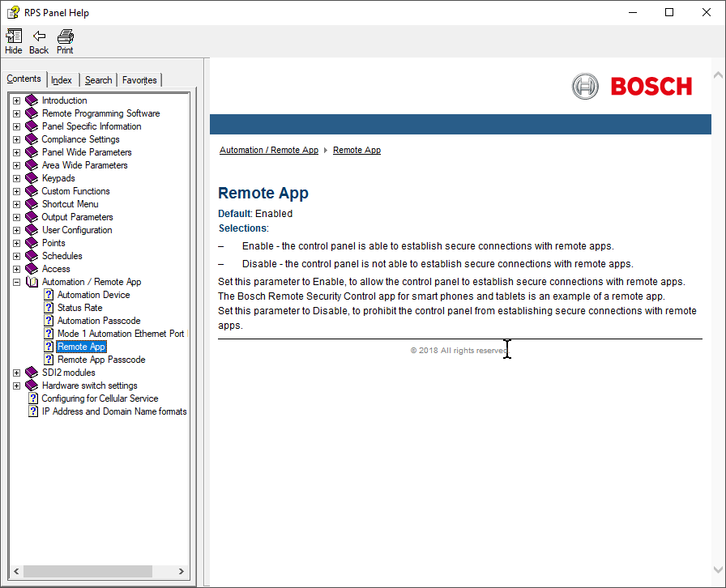Expand the Panel Wide Parameters node

click(17, 152)
